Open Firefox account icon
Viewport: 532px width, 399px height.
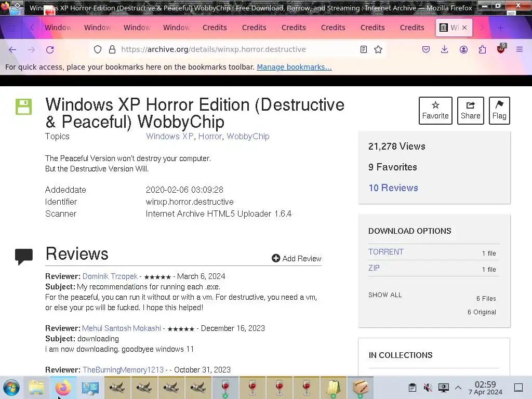point(463,49)
